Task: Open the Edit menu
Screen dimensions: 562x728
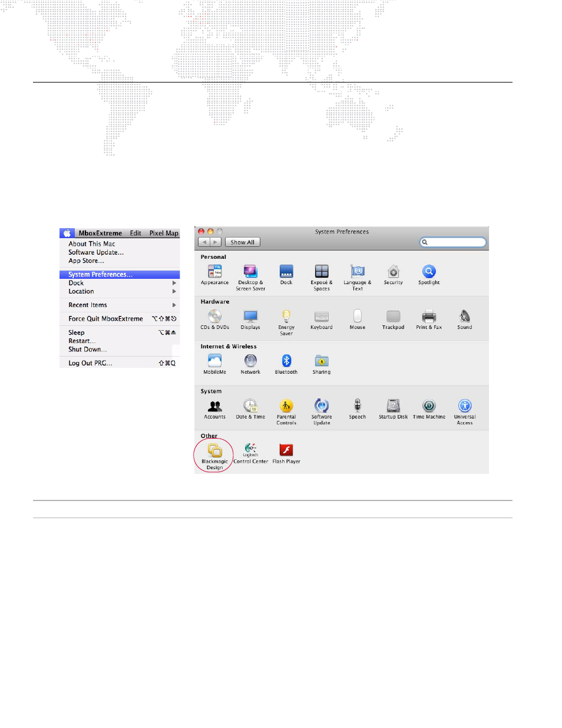Action: point(135,233)
